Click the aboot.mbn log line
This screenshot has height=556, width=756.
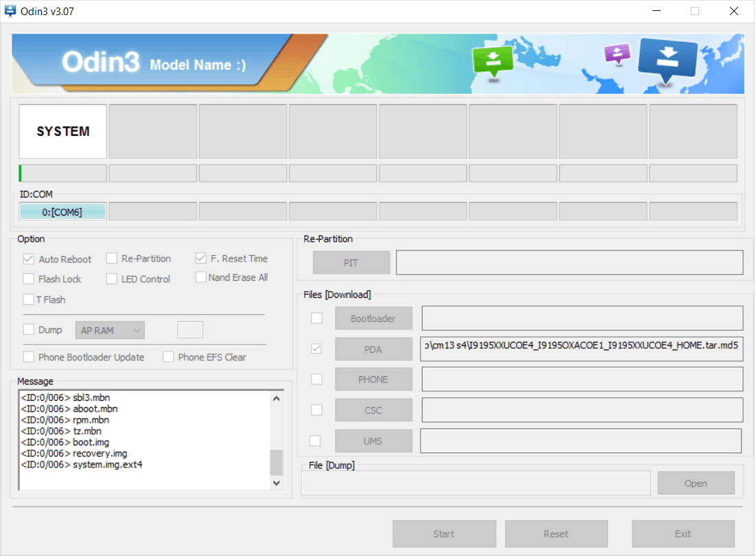coord(69,408)
